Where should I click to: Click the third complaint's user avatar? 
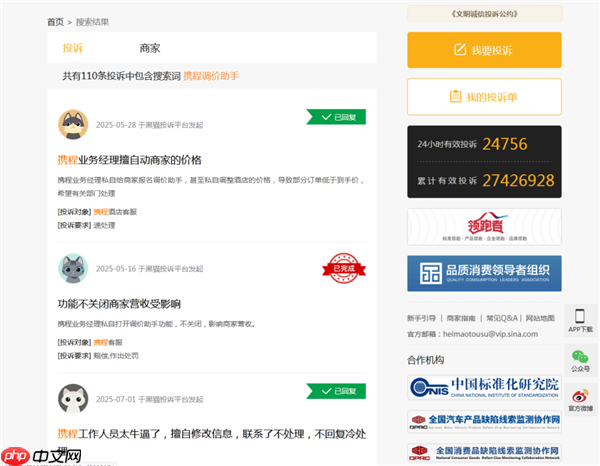72,398
